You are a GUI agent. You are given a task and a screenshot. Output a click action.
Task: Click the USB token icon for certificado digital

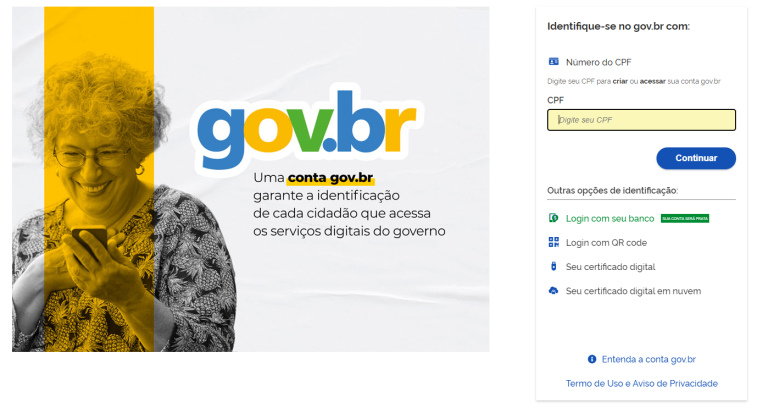pyautogui.click(x=553, y=267)
